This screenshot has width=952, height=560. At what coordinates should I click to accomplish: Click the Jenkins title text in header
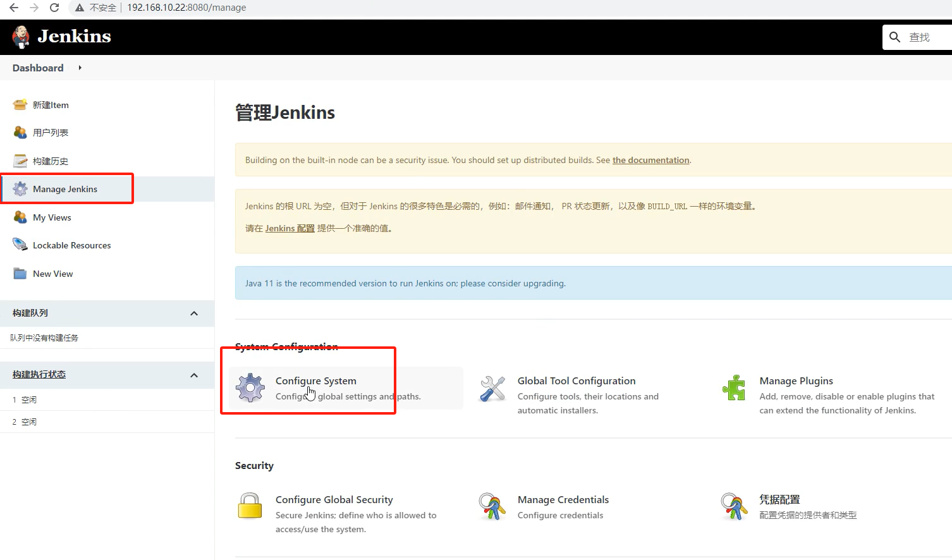(74, 37)
